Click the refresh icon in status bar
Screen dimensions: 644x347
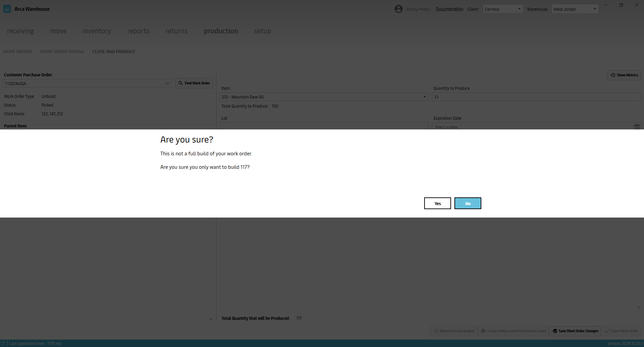(3, 343)
